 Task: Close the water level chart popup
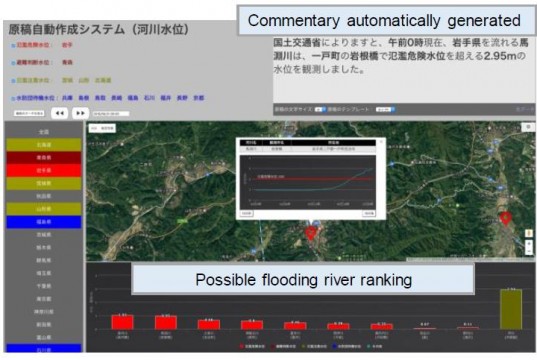click(381, 141)
